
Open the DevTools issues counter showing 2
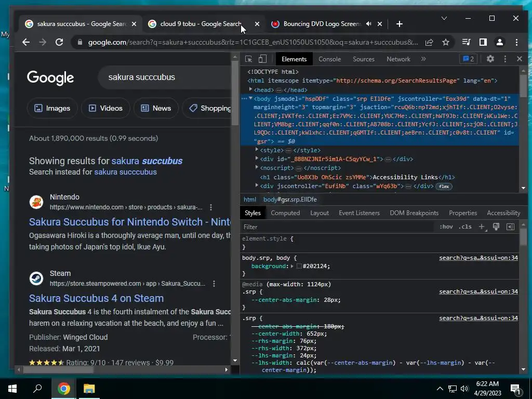pyautogui.click(x=468, y=59)
